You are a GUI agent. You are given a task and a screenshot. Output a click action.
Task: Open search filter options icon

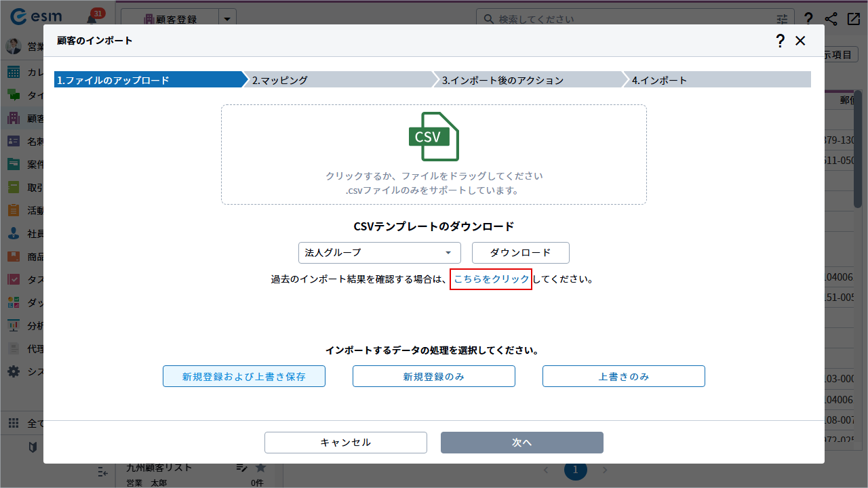(x=783, y=19)
